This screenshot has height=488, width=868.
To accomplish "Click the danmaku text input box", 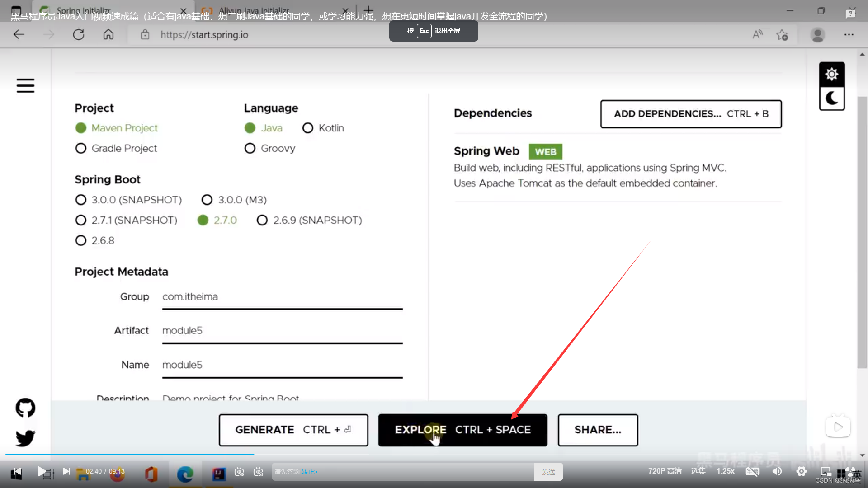I will [x=403, y=472].
